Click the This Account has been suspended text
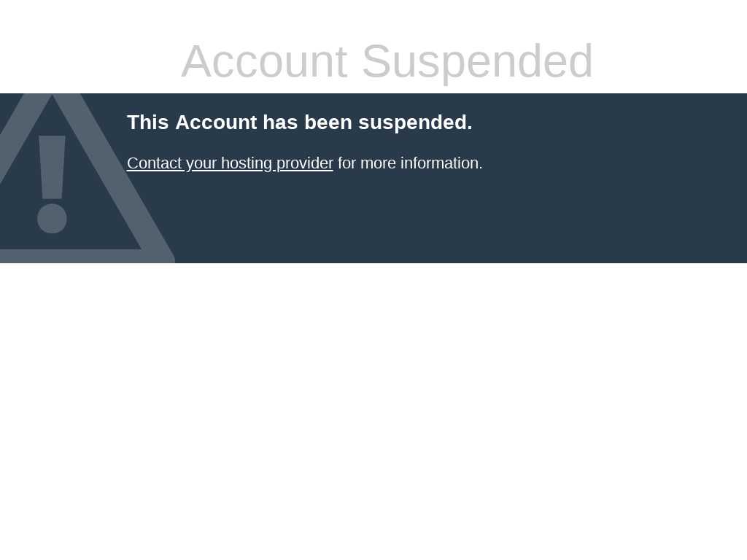Screen dimensions: 747x560 (x=300, y=122)
